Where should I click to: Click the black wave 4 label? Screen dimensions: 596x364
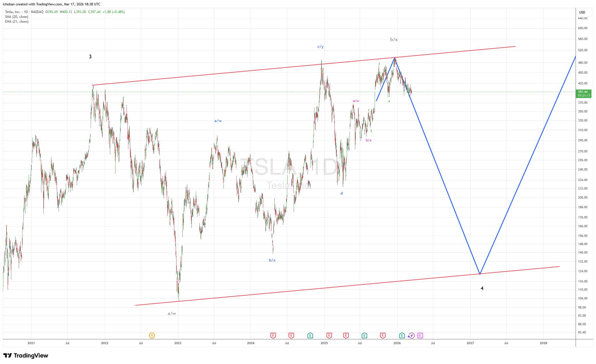(x=482, y=288)
